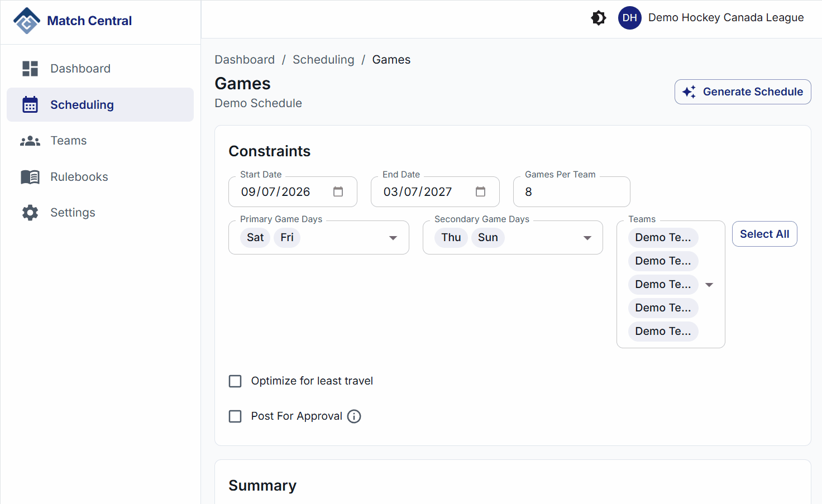Click the Match Central logo icon
Viewport: 822px width, 504px height.
tap(27, 21)
